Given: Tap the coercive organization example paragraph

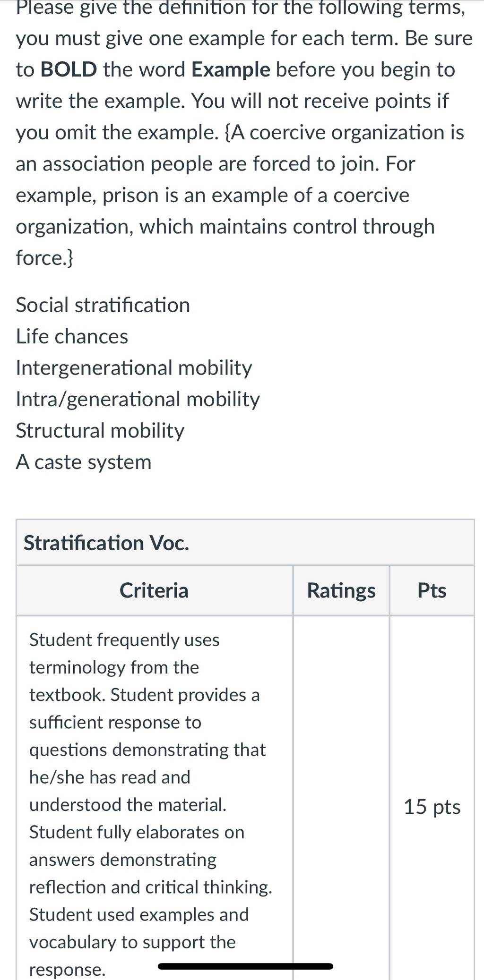Looking at the screenshot, I should pyautogui.click(x=240, y=195).
